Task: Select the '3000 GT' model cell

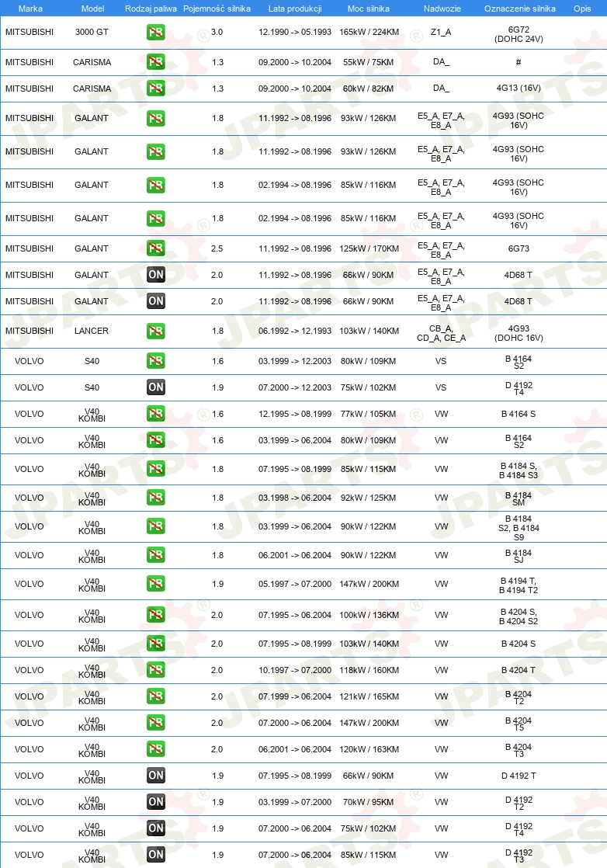Action: coord(92,32)
